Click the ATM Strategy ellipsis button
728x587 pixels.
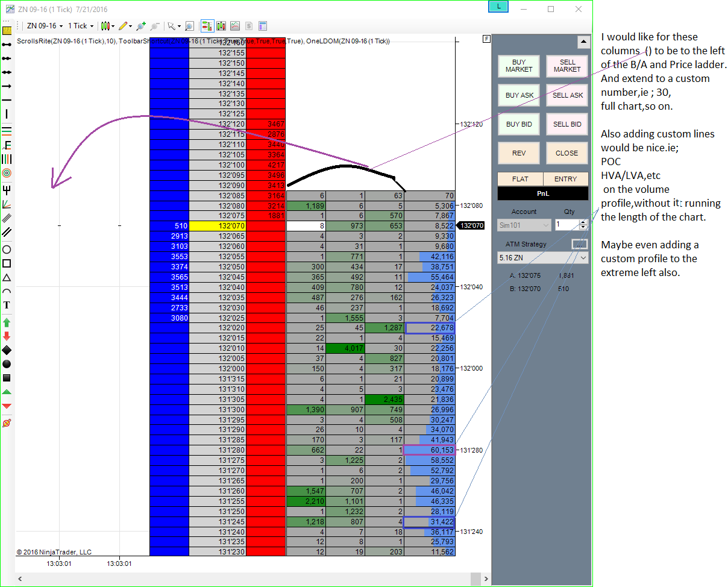click(x=579, y=244)
